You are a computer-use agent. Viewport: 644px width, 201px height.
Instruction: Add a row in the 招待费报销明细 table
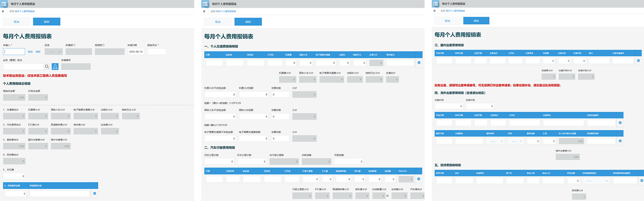pyautogui.click(x=641, y=181)
